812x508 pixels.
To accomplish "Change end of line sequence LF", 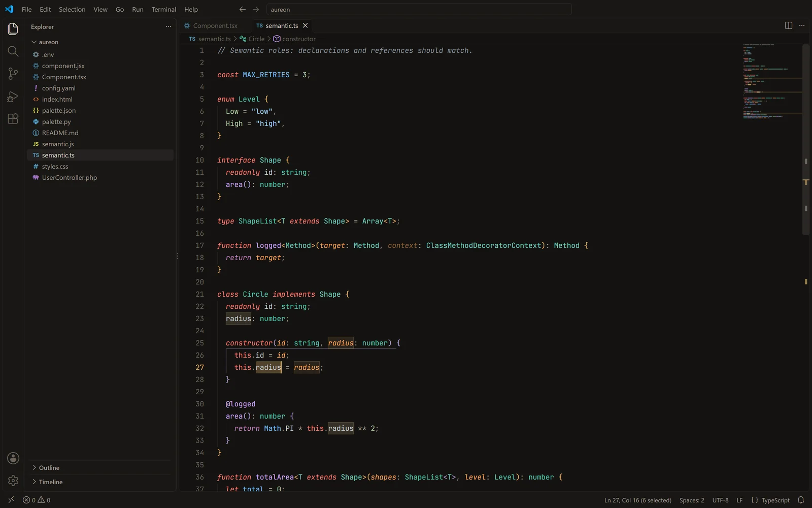I will 739,500.
